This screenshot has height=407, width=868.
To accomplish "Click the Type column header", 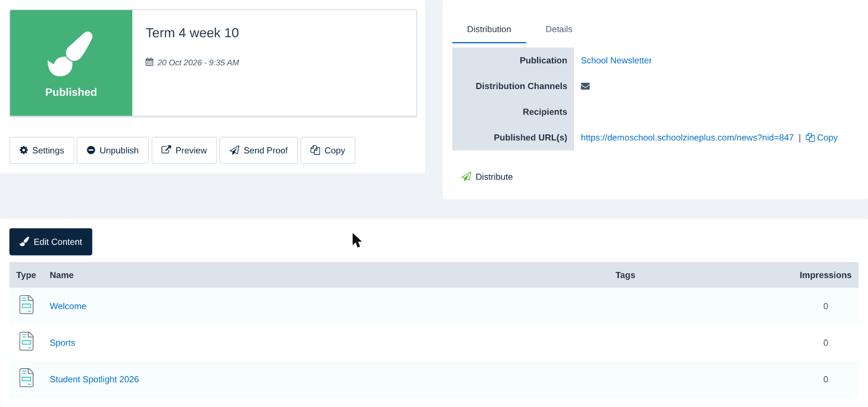I will click(x=26, y=275).
